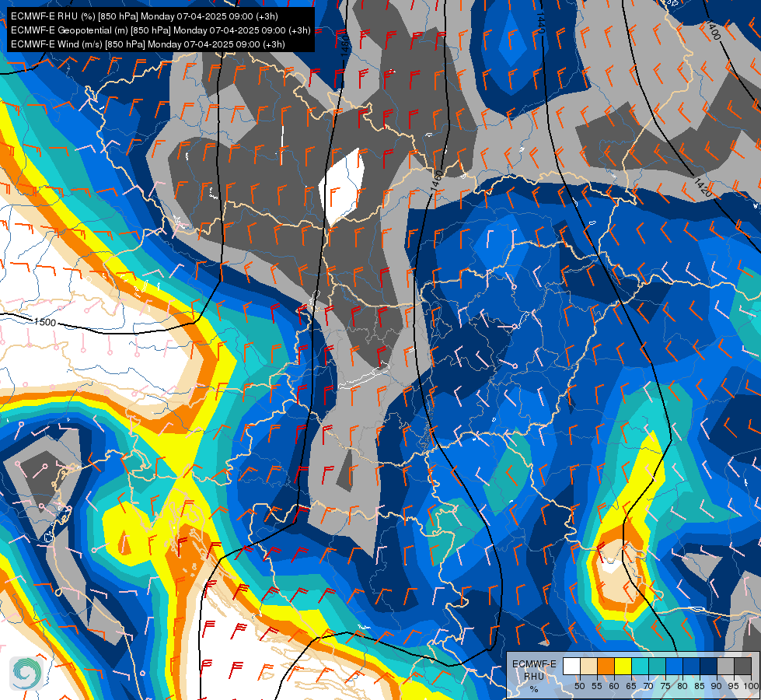
Task: Click the navy 85–90 legend swatch
Action: coord(709,666)
